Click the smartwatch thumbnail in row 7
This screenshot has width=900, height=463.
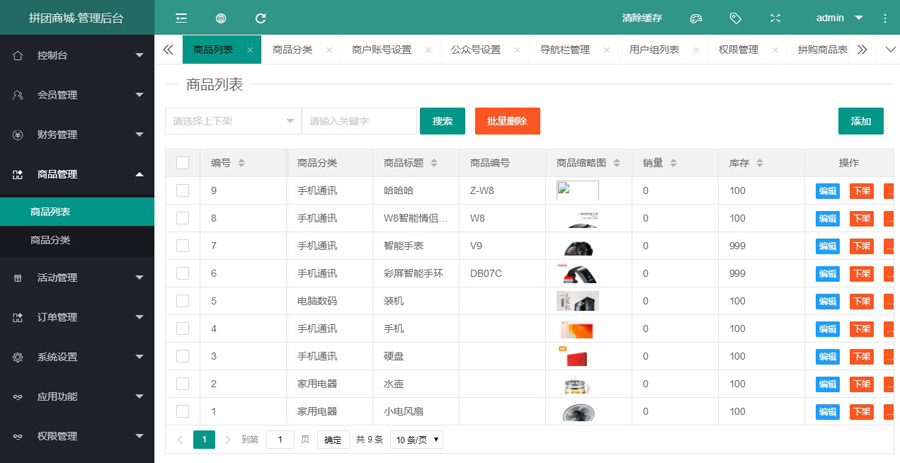click(x=577, y=246)
